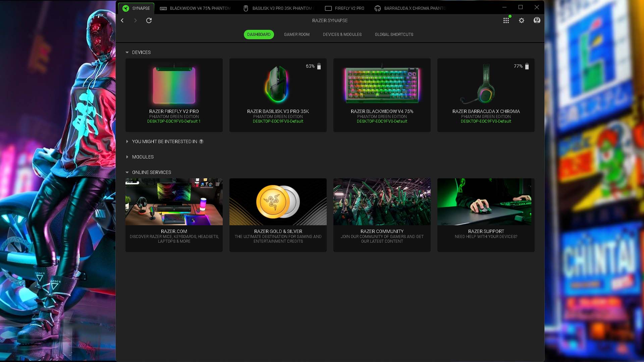
Task: Expand the You Might Be Interested In section
Action: click(x=127, y=141)
